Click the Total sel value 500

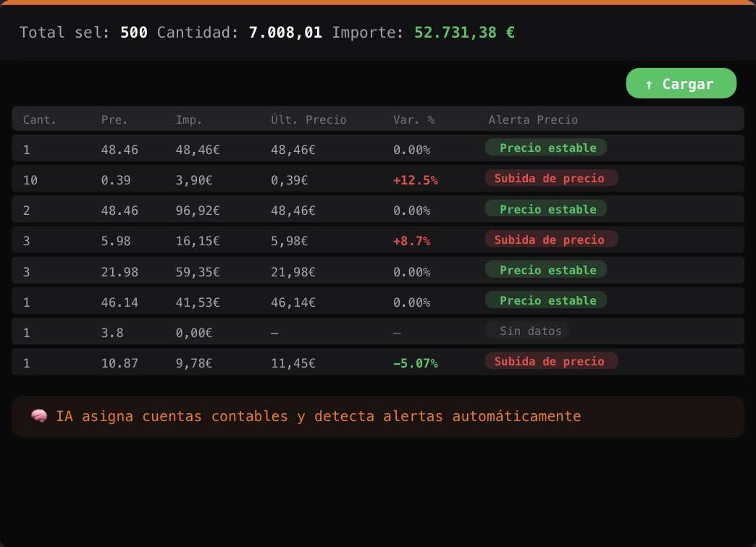tap(133, 33)
